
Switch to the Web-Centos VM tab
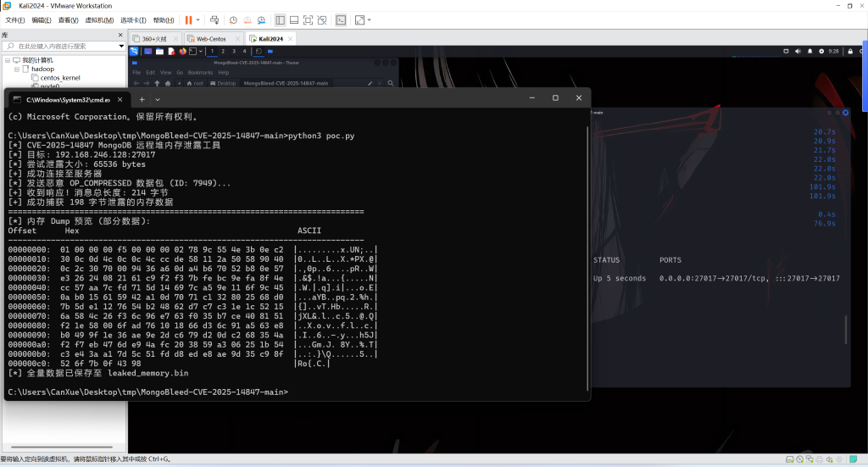click(208, 39)
